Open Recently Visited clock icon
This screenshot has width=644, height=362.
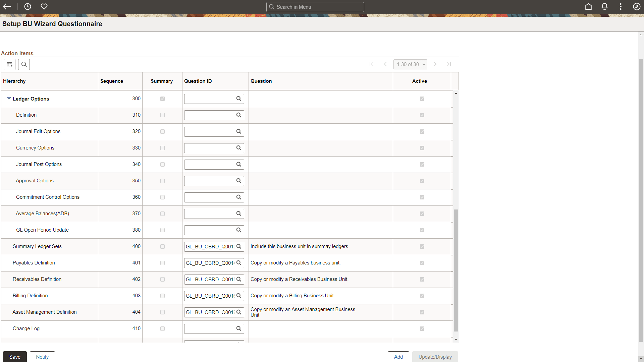28,7
